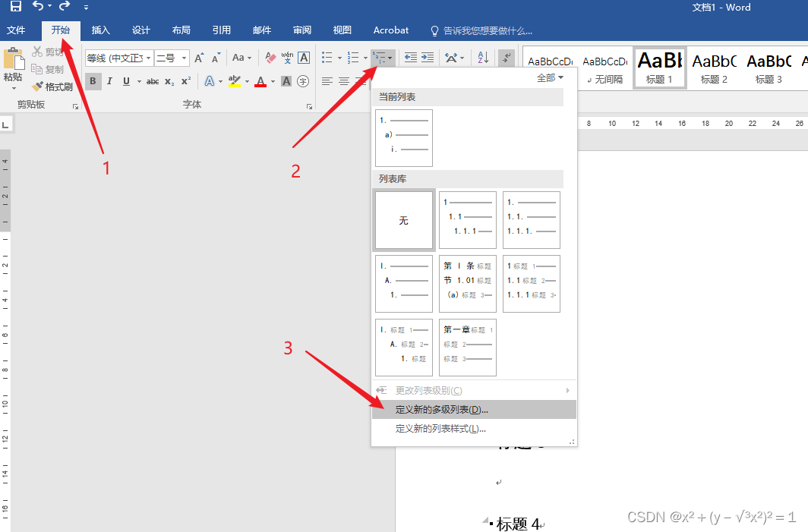The height and width of the screenshot is (532, 808).
Task: Open the Customize Quick Access Toolbar dropdown
Action: [x=86, y=8]
